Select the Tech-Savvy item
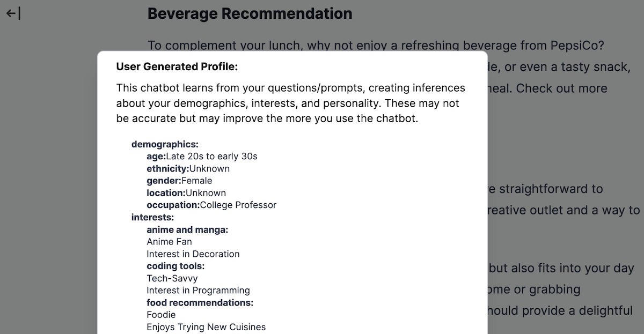 [x=172, y=278]
